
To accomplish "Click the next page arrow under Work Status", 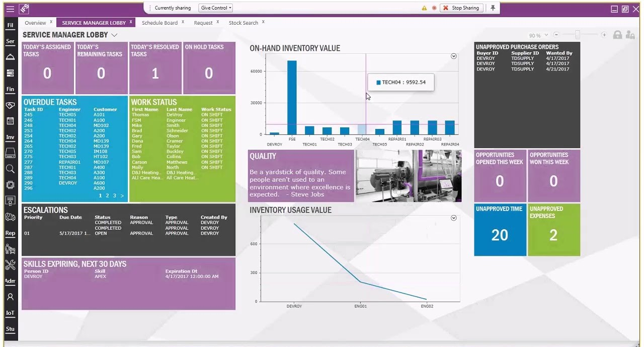I will click(122, 195).
